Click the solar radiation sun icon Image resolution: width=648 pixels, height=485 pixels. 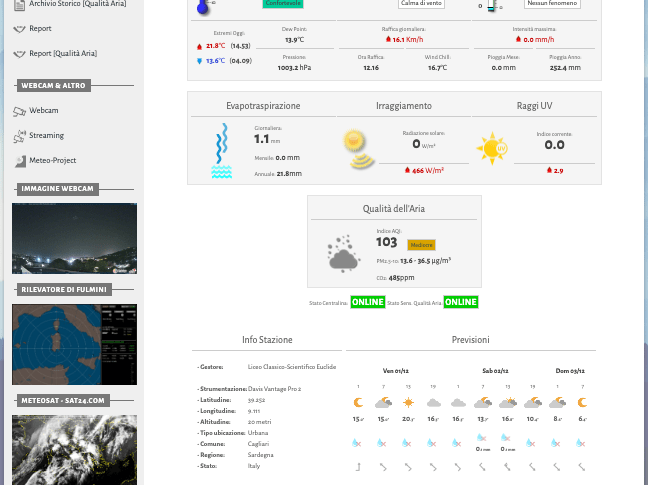pyautogui.click(x=359, y=150)
